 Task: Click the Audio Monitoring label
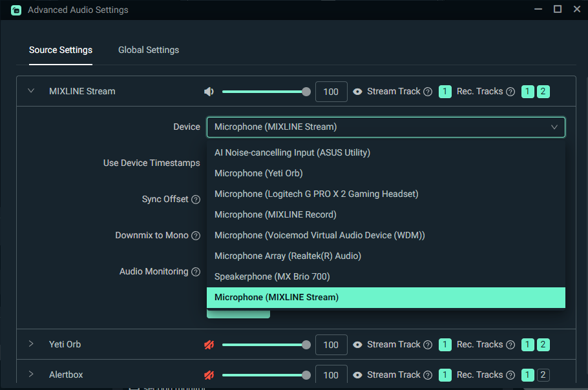tap(154, 271)
